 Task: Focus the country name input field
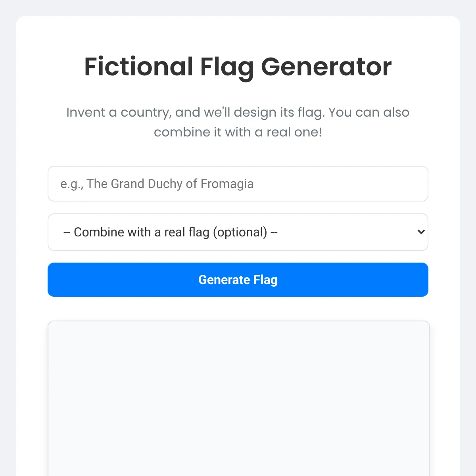click(238, 184)
